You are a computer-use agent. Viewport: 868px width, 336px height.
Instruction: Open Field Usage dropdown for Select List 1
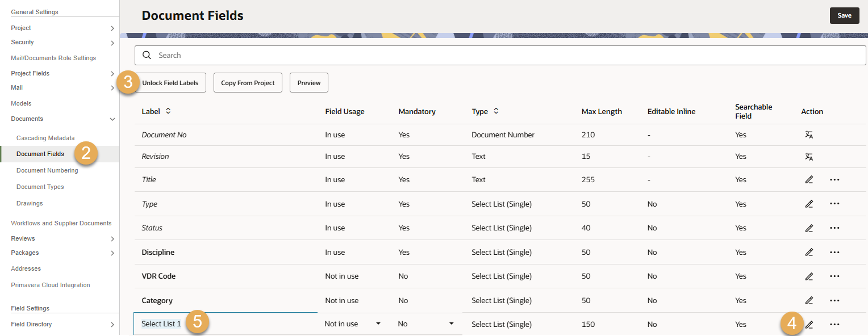378,324
